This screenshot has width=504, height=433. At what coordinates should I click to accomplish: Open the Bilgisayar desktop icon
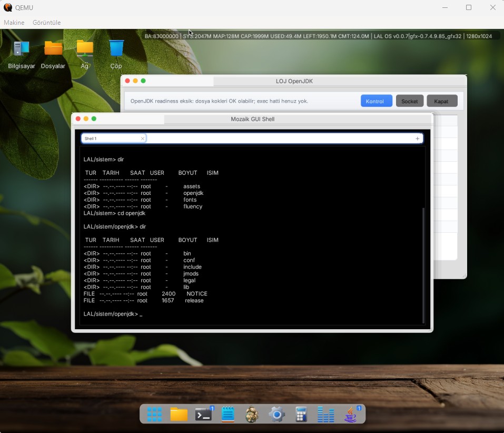(22, 55)
